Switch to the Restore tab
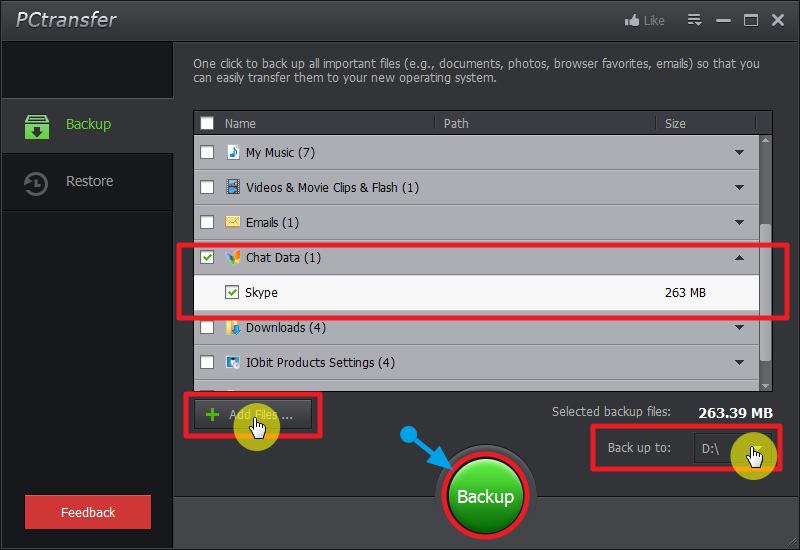The height and width of the screenshot is (550, 800). pyautogui.click(x=88, y=182)
